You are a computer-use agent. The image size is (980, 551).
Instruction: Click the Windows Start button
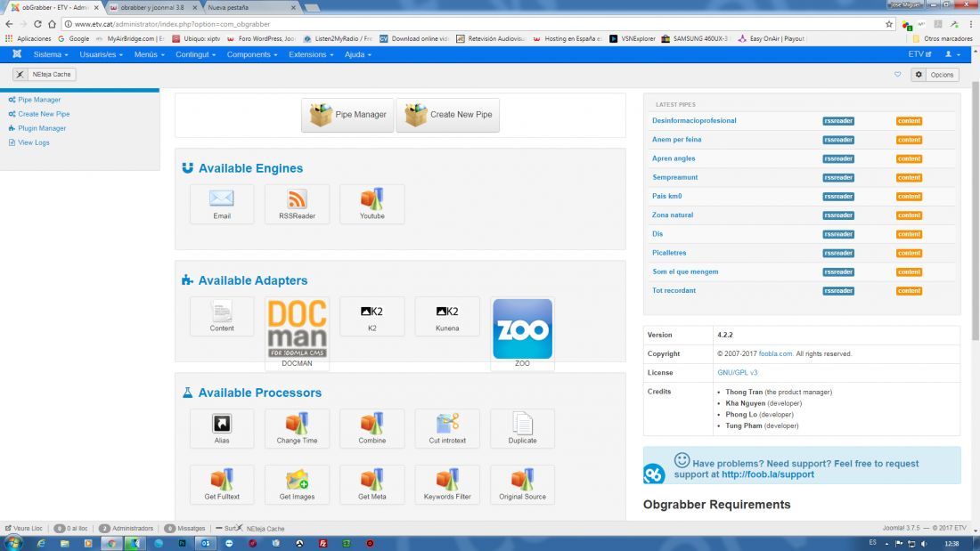[12, 543]
